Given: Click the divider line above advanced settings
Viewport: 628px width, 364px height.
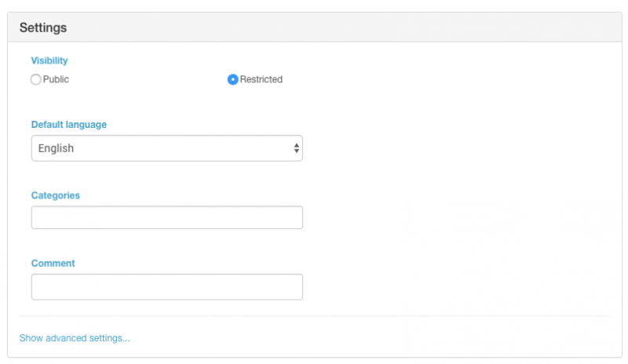Looking at the screenshot, I should coord(315,316).
